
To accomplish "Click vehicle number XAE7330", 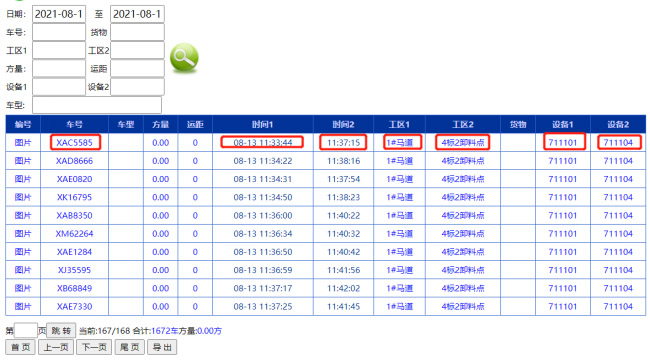I will 75,307.
